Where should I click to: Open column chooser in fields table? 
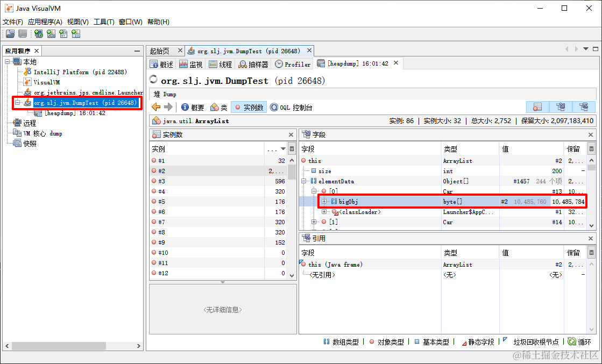click(591, 149)
